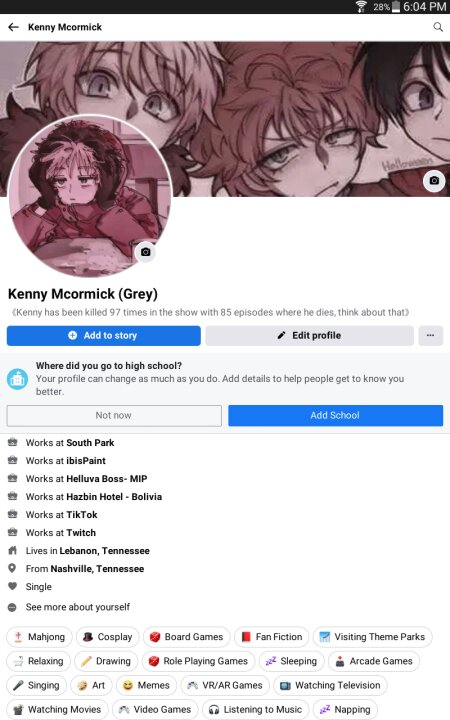Click the Add to story button

(104, 335)
